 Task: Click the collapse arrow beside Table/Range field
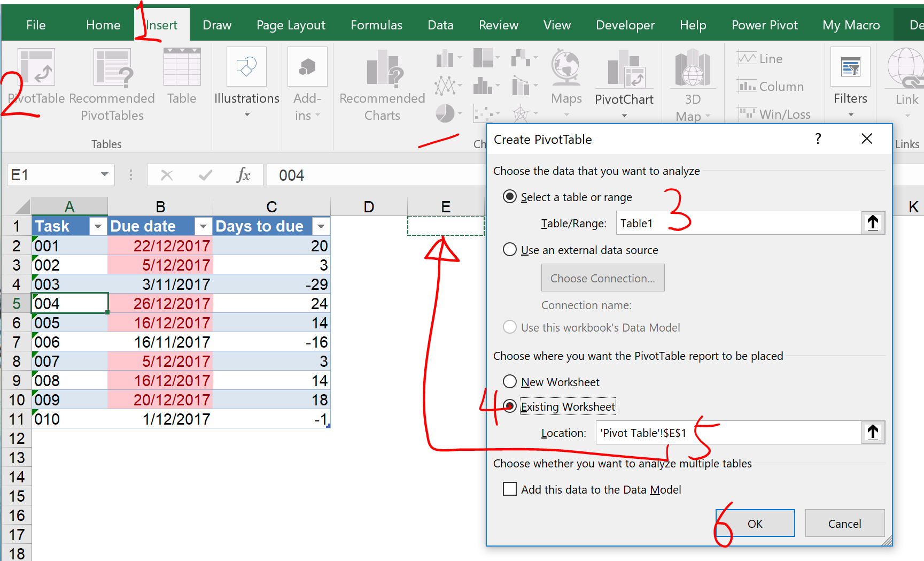tap(873, 223)
